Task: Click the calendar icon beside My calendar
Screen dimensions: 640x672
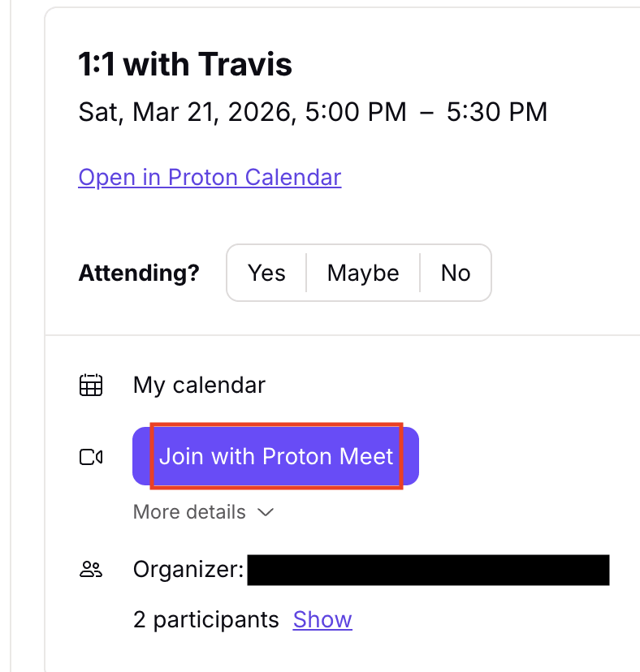Action: click(x=91, y=385)
